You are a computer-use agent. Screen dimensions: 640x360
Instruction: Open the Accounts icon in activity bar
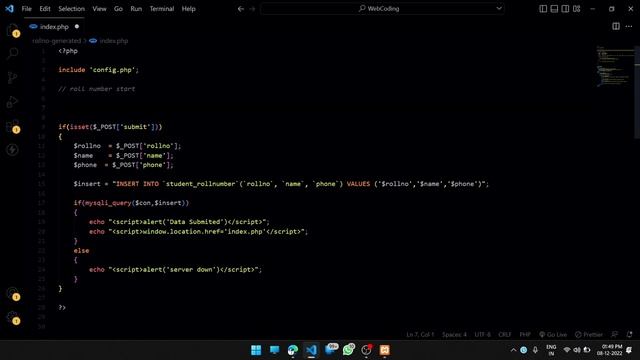pyautogui.click(x=13, y=293)
